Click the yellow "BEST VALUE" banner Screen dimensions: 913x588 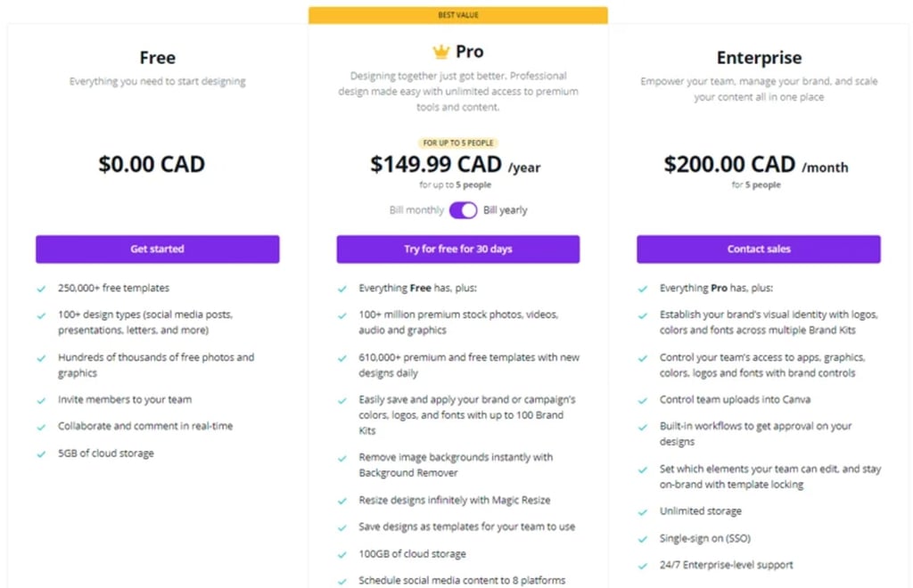[x=457, y=14]
